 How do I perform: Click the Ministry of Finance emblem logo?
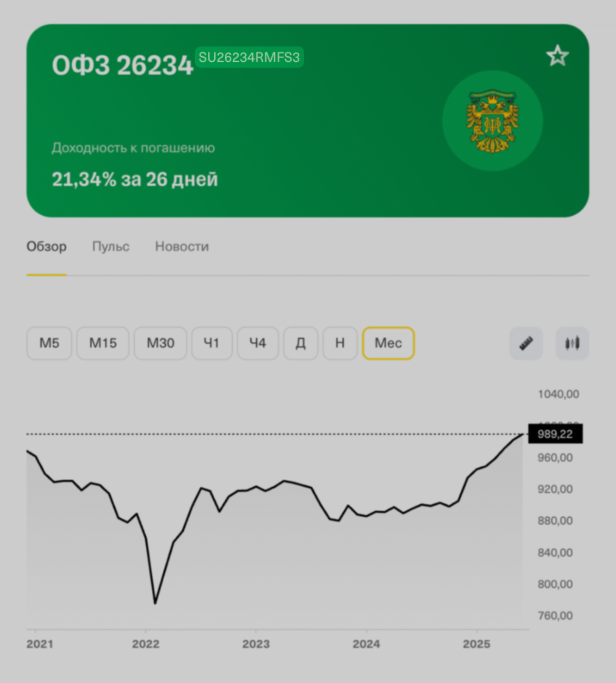pos(492,121)
